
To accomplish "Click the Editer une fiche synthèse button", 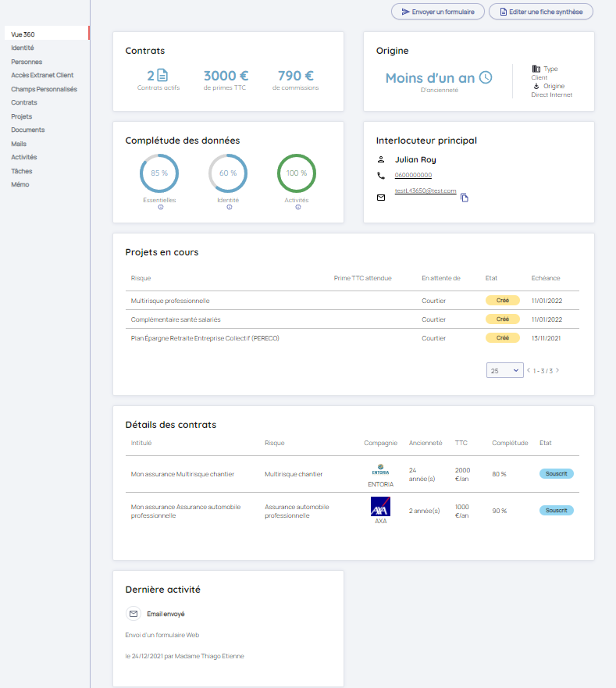I will 541,12.
